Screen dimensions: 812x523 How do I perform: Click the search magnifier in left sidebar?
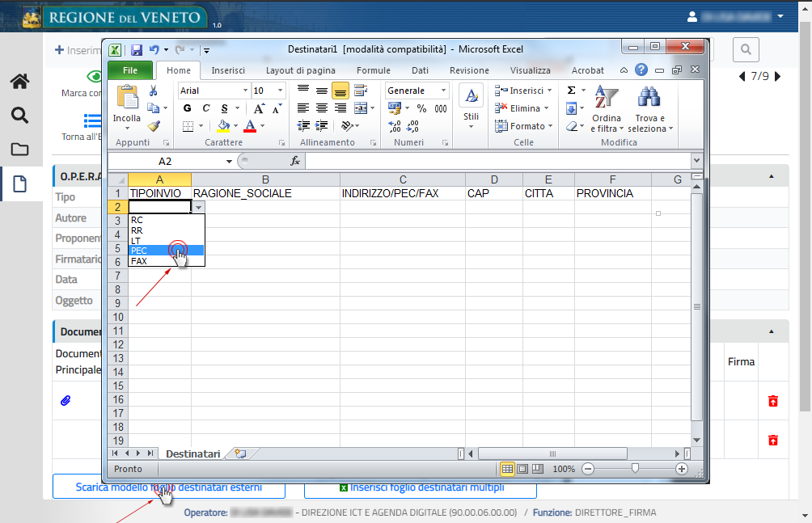tap(19, 115)
